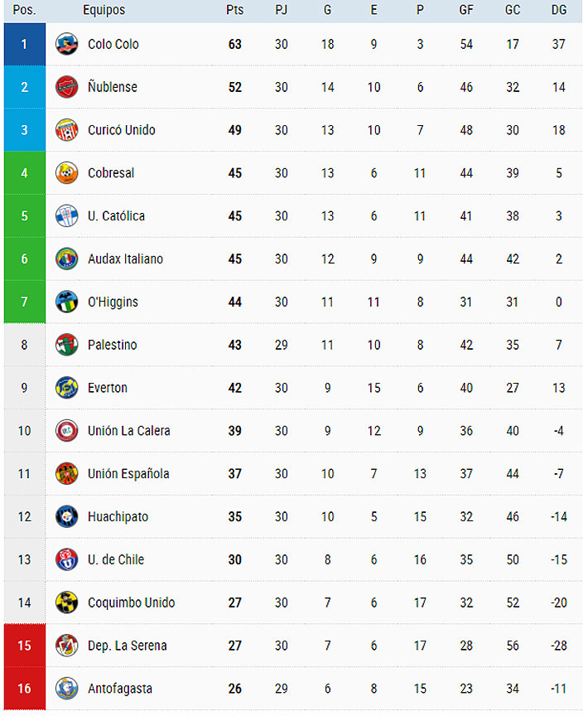Click the Ñublense team crest
Image resolution: width=588 pixels, height=716 pixels.
point(66,87)
